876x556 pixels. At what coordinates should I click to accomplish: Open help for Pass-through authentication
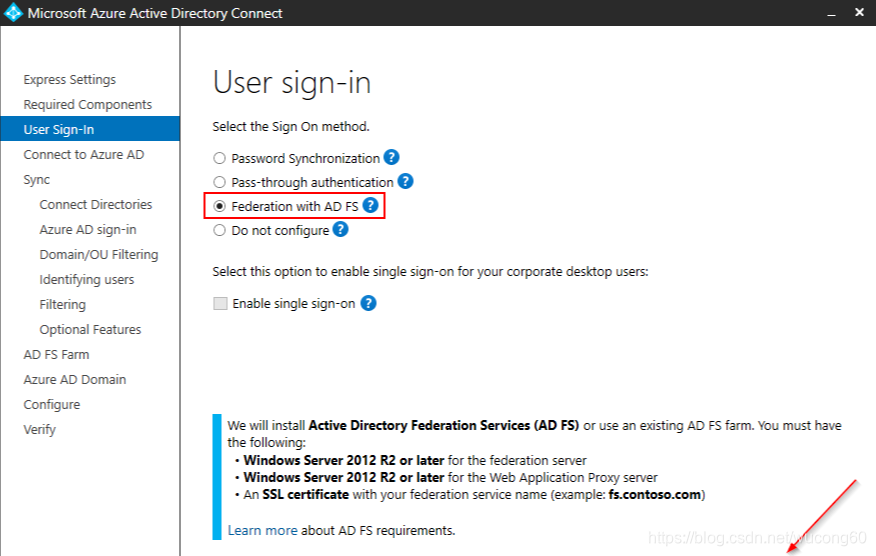(406, 181)
